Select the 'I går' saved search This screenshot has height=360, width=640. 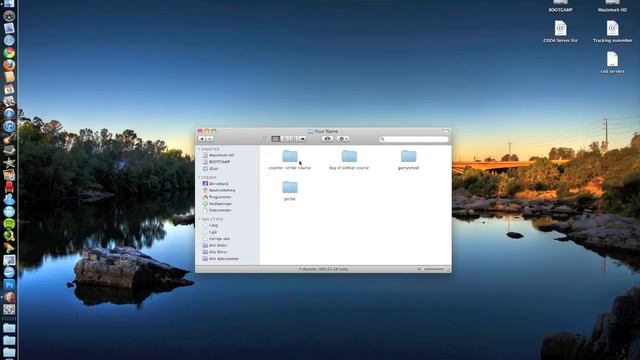click(x=210, y=232)
